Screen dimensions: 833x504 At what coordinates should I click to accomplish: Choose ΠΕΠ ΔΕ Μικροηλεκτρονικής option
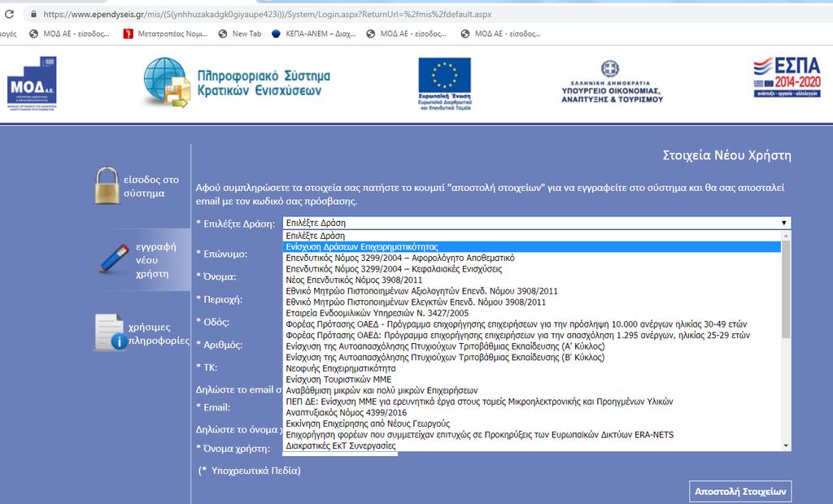pos(532,402)
